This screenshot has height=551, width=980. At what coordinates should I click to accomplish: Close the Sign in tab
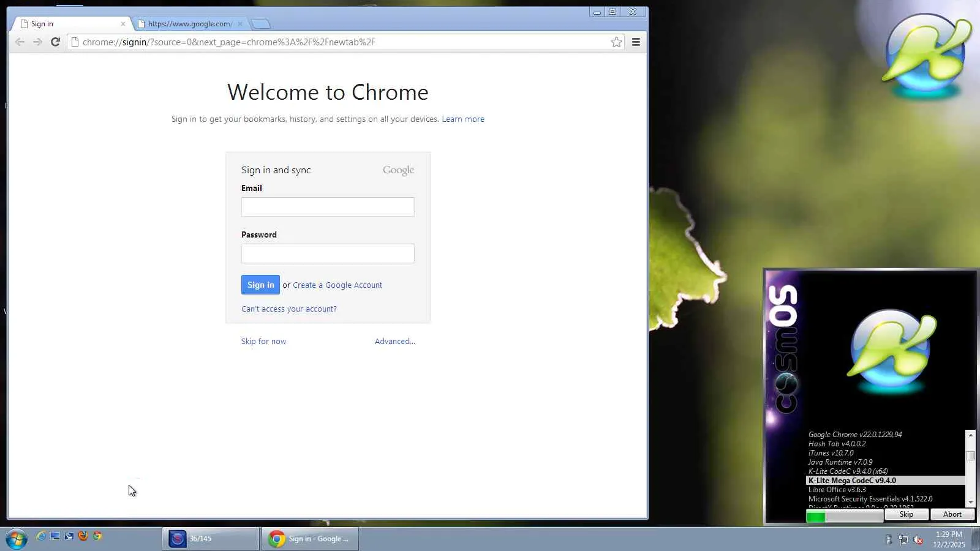pos(123,24)
